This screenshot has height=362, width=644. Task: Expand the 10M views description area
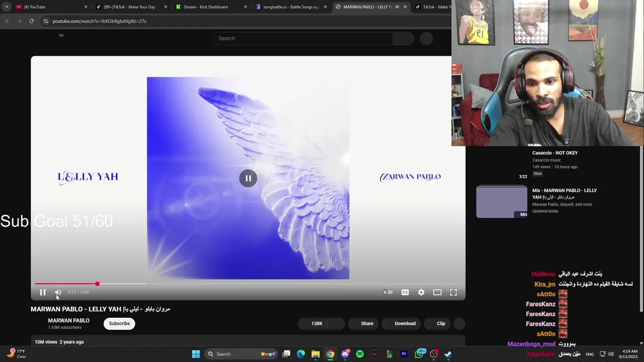click(x=248, y=342)
